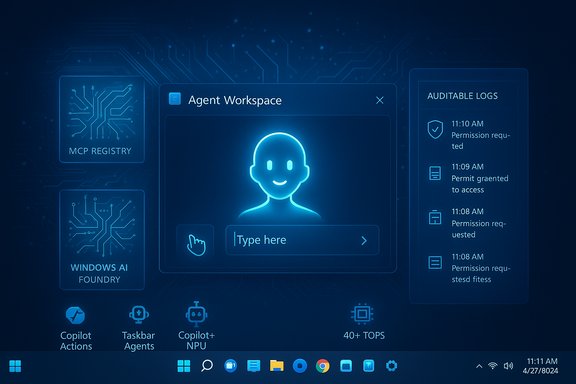Open the centered Windows logo taskbar icon

[x=184, y=366]
